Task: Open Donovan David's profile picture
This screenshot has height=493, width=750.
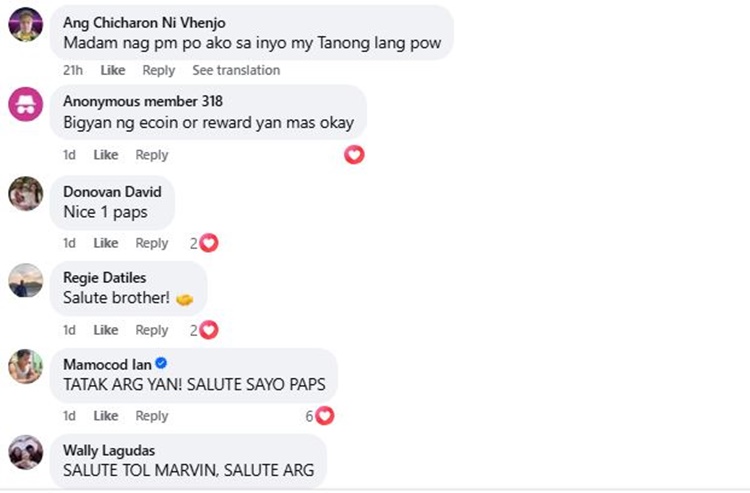Action: [x=26, y=193]
